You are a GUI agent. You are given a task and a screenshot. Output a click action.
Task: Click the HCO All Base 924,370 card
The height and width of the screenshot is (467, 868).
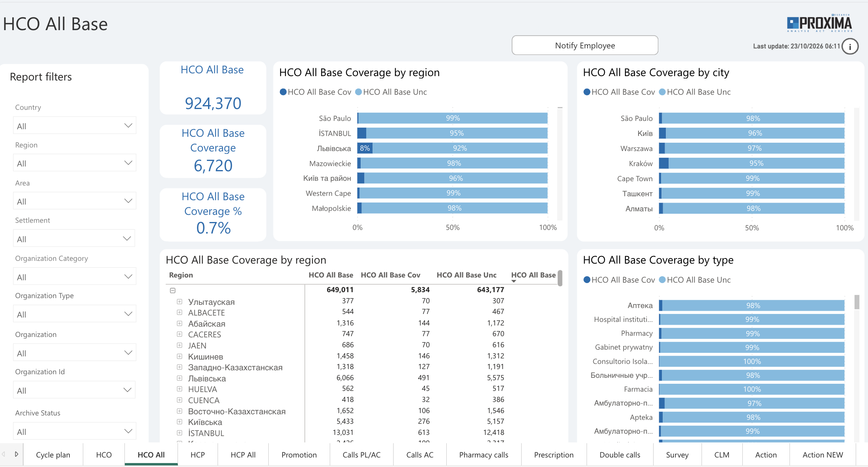pos(213,88)
